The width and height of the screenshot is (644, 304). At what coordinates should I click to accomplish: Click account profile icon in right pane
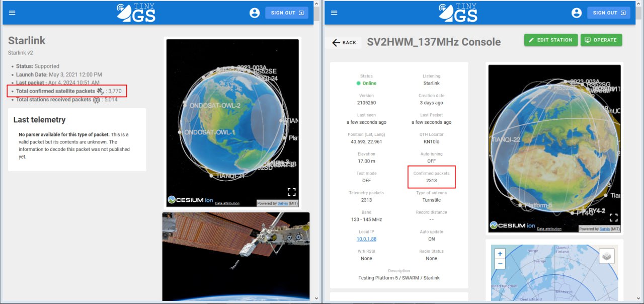[577, 13]
